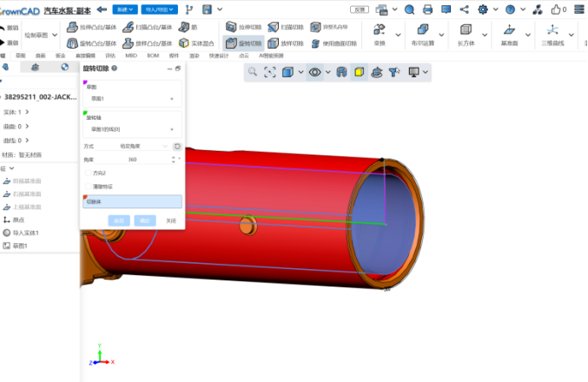This screenshot has height=382, width=588.
Task: Click the printer icon in top bar
Action: (427, 10)
